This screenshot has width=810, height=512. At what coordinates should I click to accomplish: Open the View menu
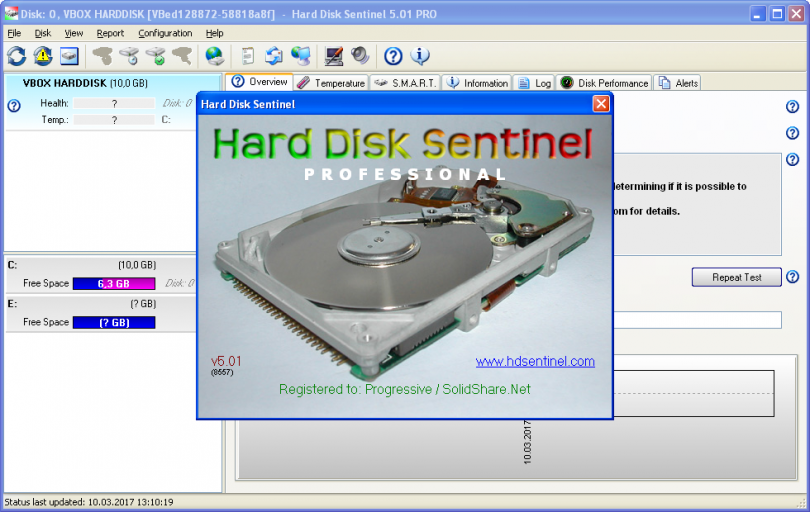[x=74, y=33]
